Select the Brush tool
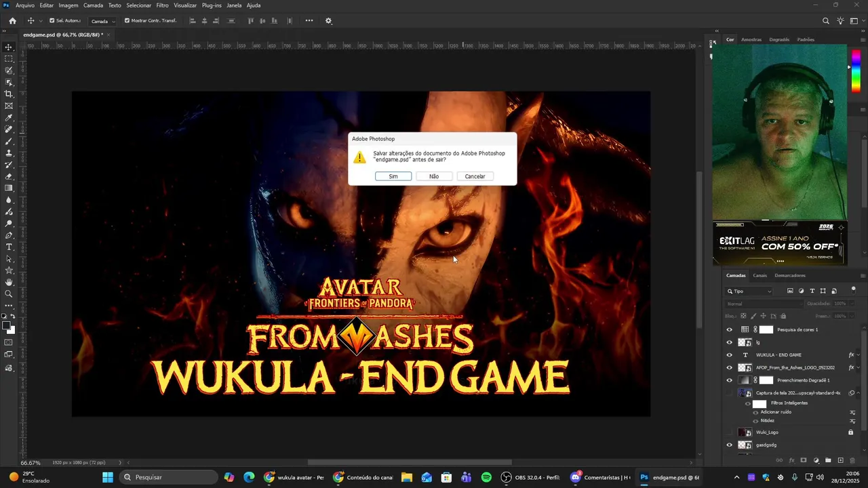Screen dimensions: 868x488 [x=9, y=141]
